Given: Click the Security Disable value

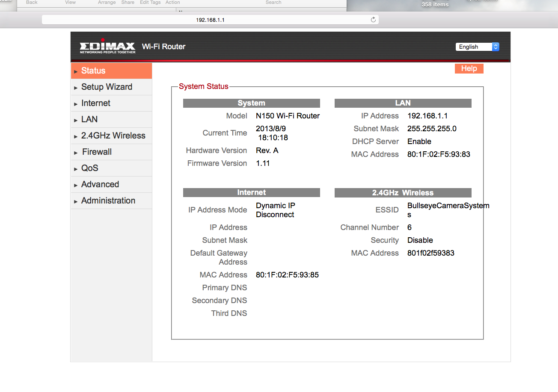Looking at the screenshot, I should click(x=420, y=240).
